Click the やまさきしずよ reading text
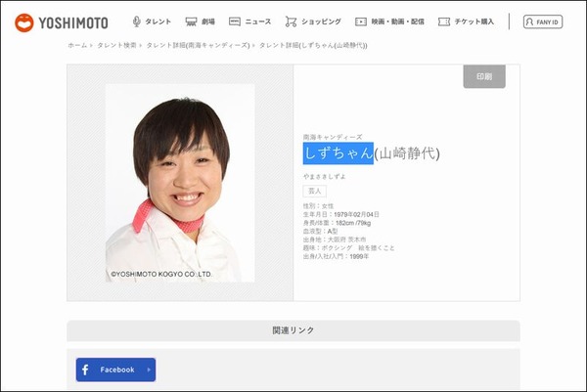This screenshot has width=587, height=392. tap(324, 177)
